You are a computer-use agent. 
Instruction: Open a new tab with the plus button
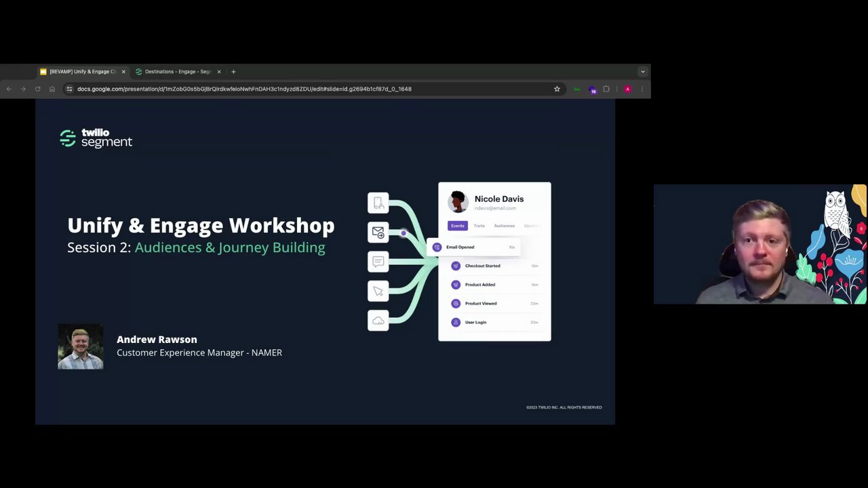[233, 71]
